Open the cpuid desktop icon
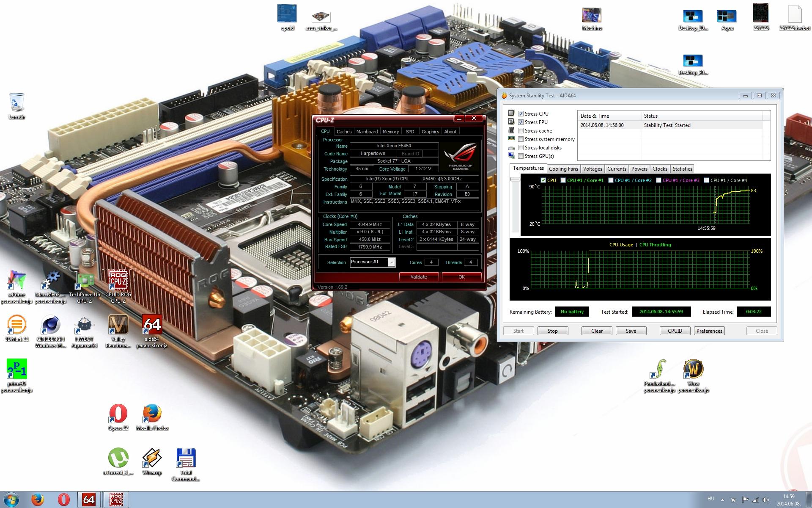This screenshot has width=812, height=508. [x=287, y=17]
